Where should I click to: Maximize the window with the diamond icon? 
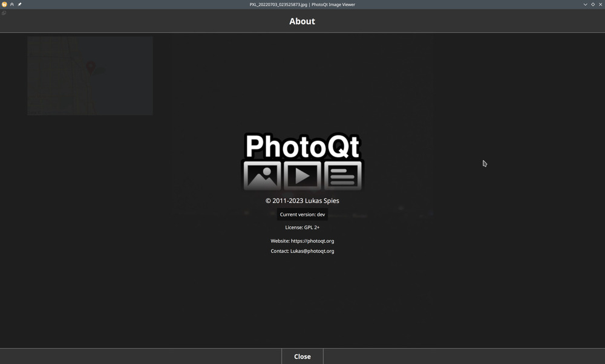[593, 4]
